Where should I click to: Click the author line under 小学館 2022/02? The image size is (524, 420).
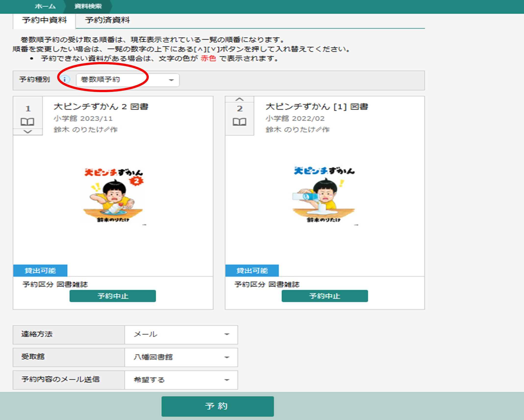click(x=298, y=129)
